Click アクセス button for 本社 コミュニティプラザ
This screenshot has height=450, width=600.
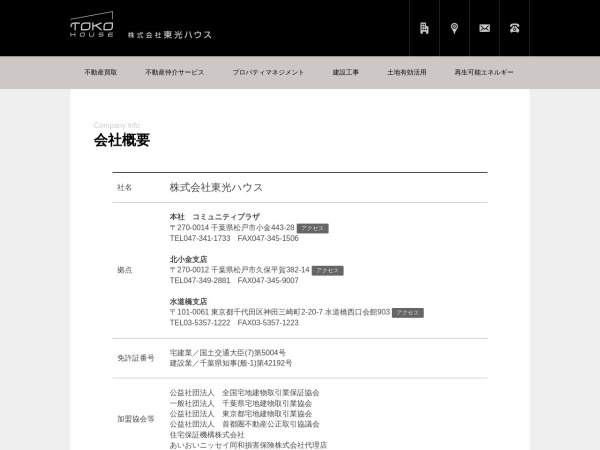[x=313, y=228]
